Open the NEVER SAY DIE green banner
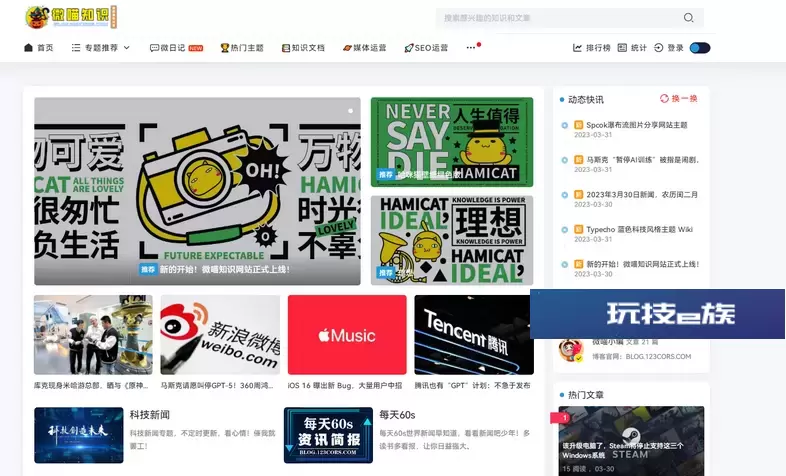Viewport: 786px width, 476px height. [x=452, y=142]
